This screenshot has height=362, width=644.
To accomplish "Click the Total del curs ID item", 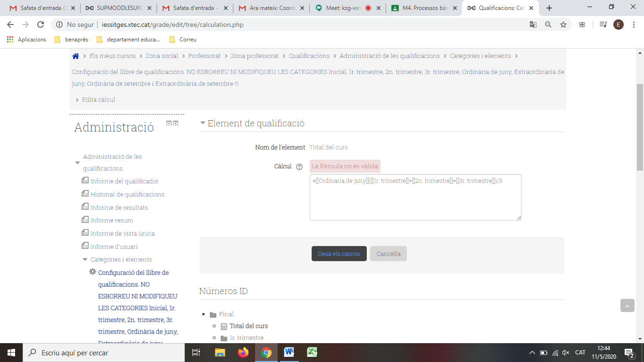I will [x=248, y=326].
